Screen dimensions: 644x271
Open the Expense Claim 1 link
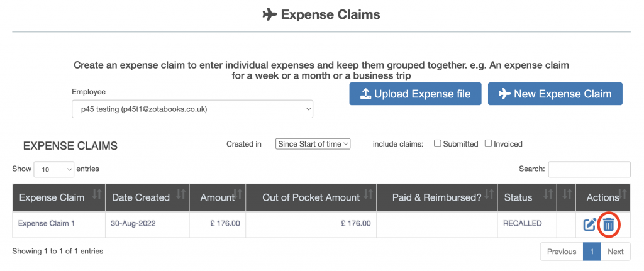(x=47, y=223)
